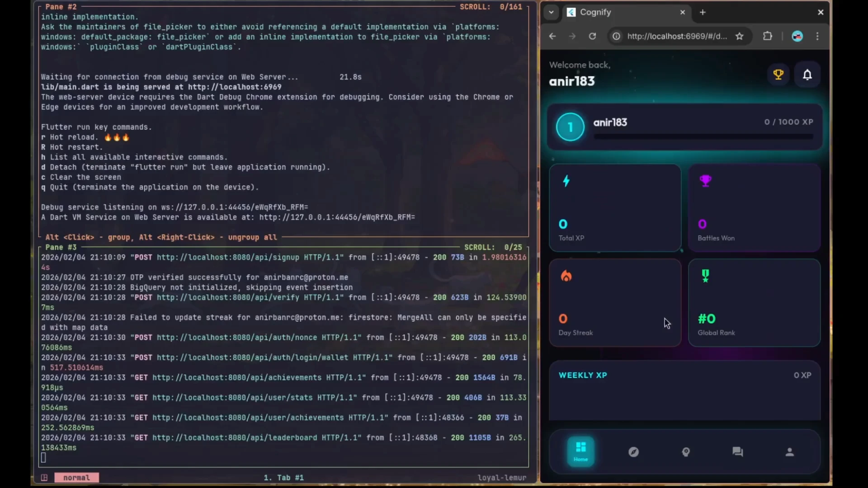Open the profile person tab in navigation

coord(790,452)
